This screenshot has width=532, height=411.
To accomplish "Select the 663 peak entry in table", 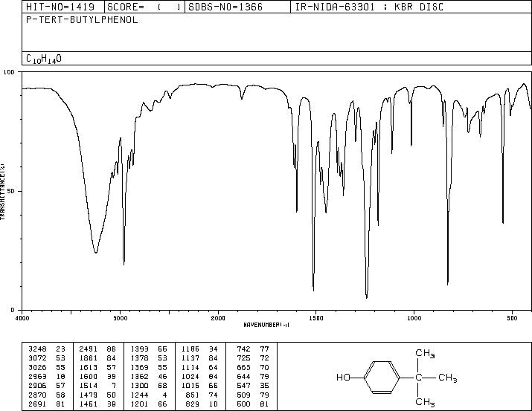I will point(253,367).
